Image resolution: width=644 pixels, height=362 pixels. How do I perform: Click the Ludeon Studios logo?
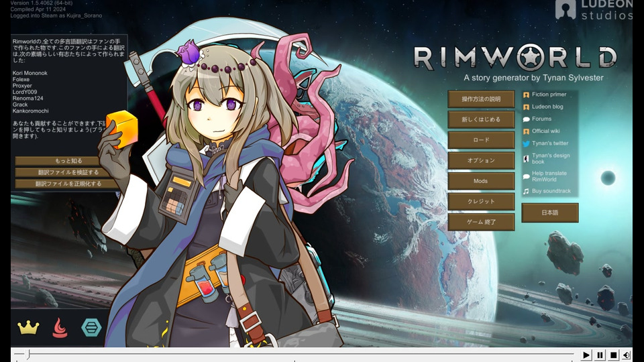(594, 10)
